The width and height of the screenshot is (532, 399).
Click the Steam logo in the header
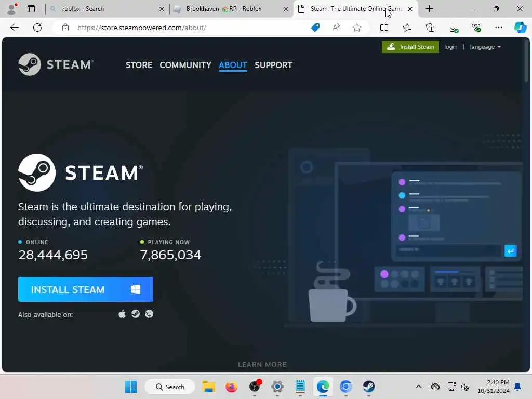pos(56,64)
